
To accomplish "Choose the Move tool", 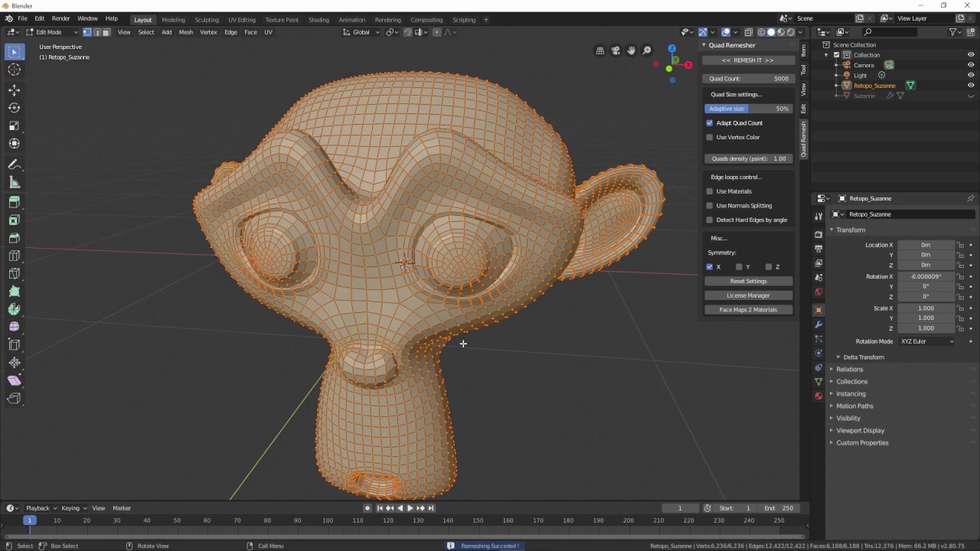I will click(14, 90).
